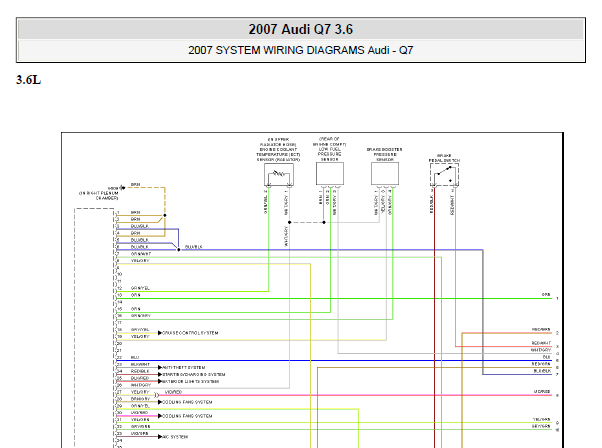This screenshot has height=448, width=602.
Task: Click the '(IN RIGHT PLENUM CHAMBER)' ground note
Action: point(99,196)
